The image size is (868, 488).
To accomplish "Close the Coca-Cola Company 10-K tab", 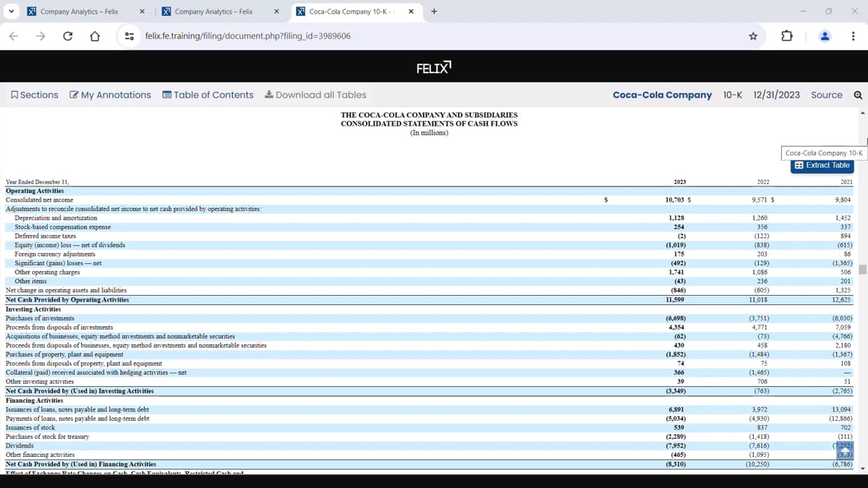I will tap(411, 12).
